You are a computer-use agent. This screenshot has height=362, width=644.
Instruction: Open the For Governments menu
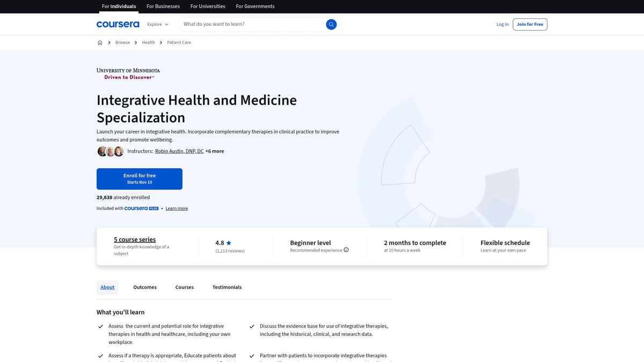pos(255,6)
